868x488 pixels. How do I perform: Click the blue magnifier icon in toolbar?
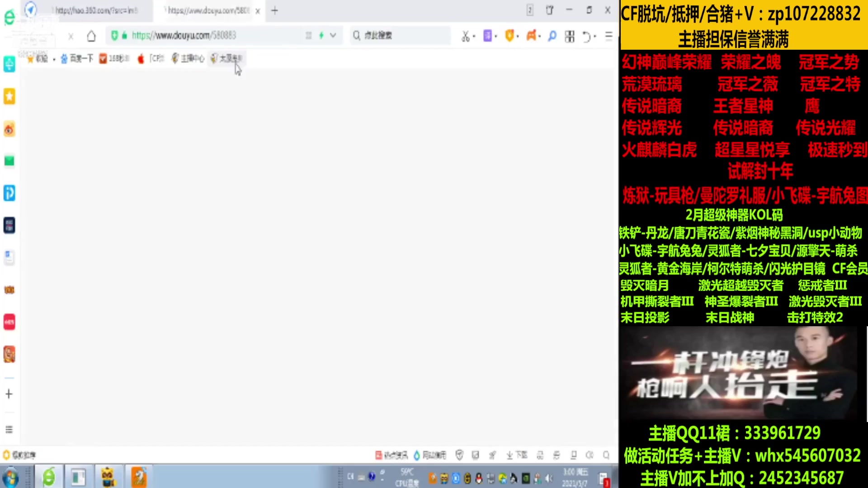[x=552, y=36]
